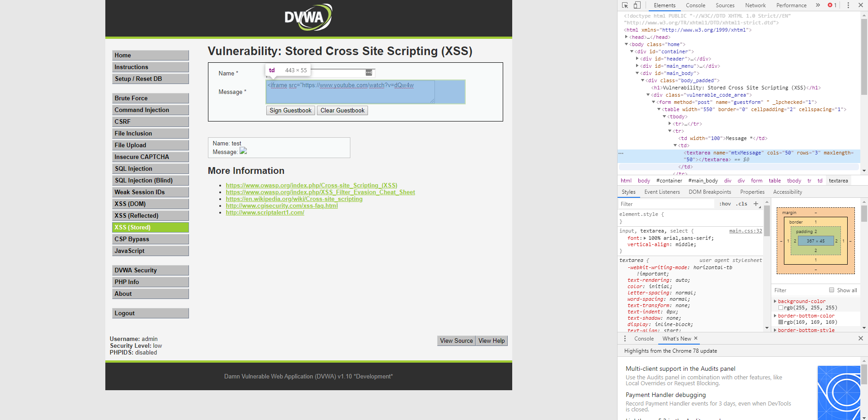Expand the background-color computed property
Image resolution: width=868 pixels, height=420 pixels.
tap(775, 301)
